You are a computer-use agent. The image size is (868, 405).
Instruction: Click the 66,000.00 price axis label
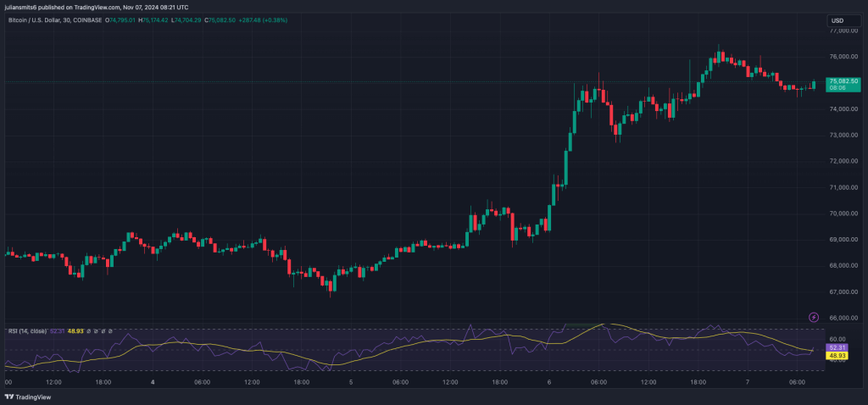click(843, 318)
